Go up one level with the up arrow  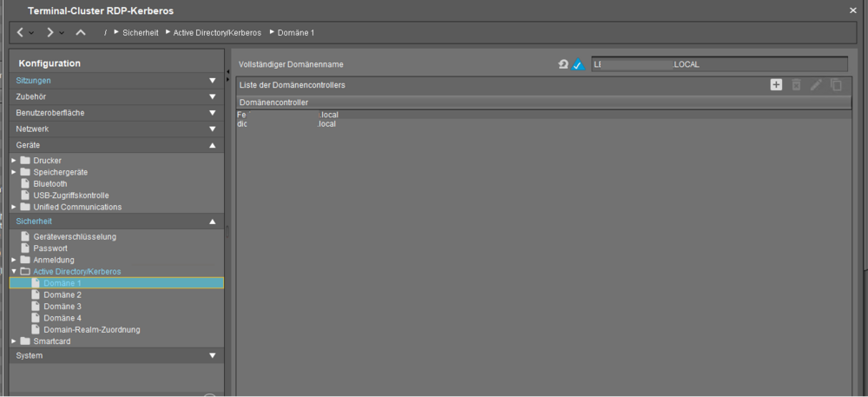tap(81, 32)
